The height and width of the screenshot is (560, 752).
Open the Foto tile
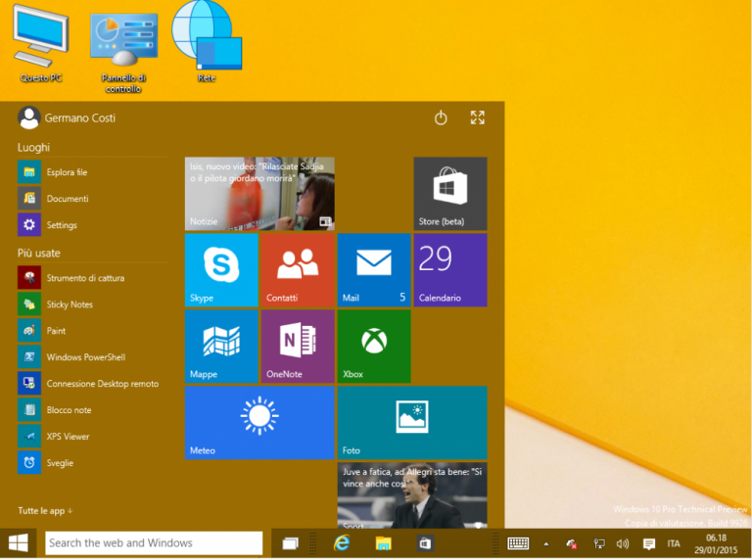[412, 422]
